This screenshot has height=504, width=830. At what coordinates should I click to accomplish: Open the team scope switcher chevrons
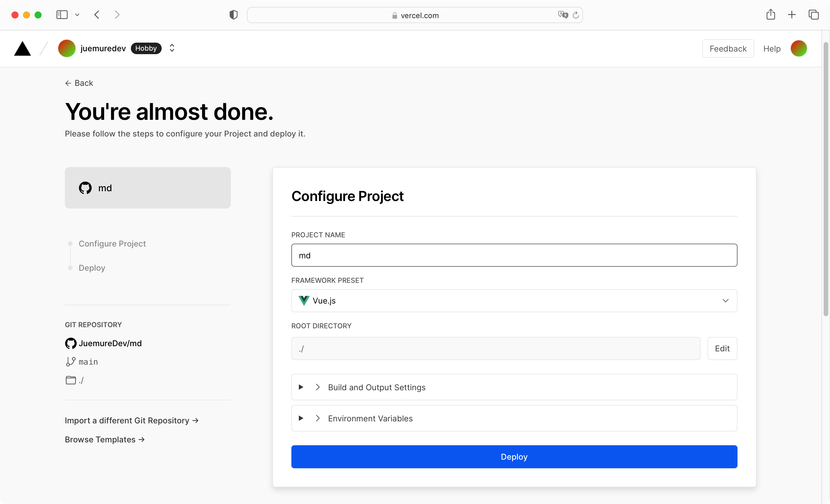point(172,48)
